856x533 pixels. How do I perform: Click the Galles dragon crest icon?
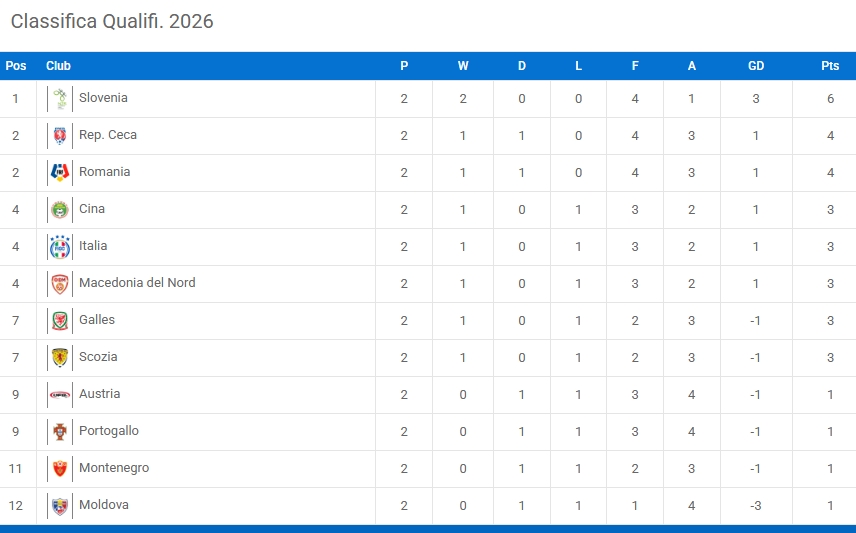coord(60,321)
